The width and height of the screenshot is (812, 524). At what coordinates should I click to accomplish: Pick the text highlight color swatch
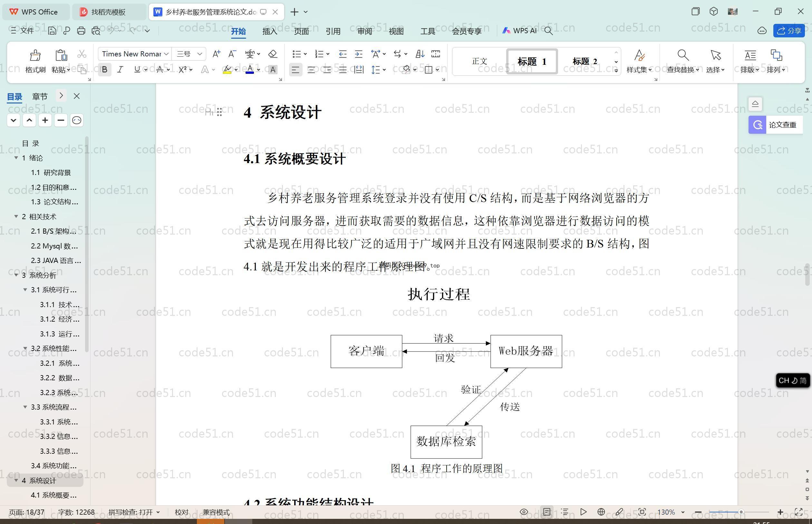pos(227,70)
